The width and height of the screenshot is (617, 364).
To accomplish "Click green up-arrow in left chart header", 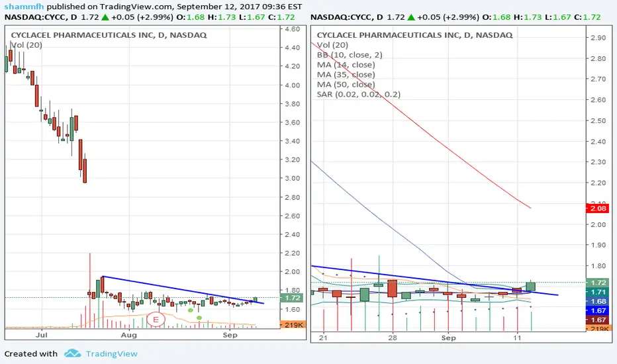I will point(105,17).
